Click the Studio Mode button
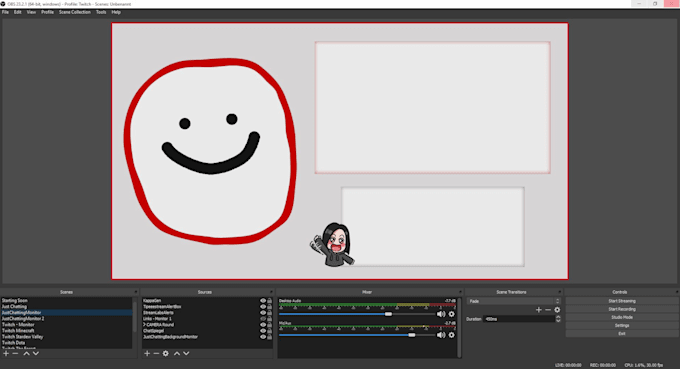 point(622,317)
